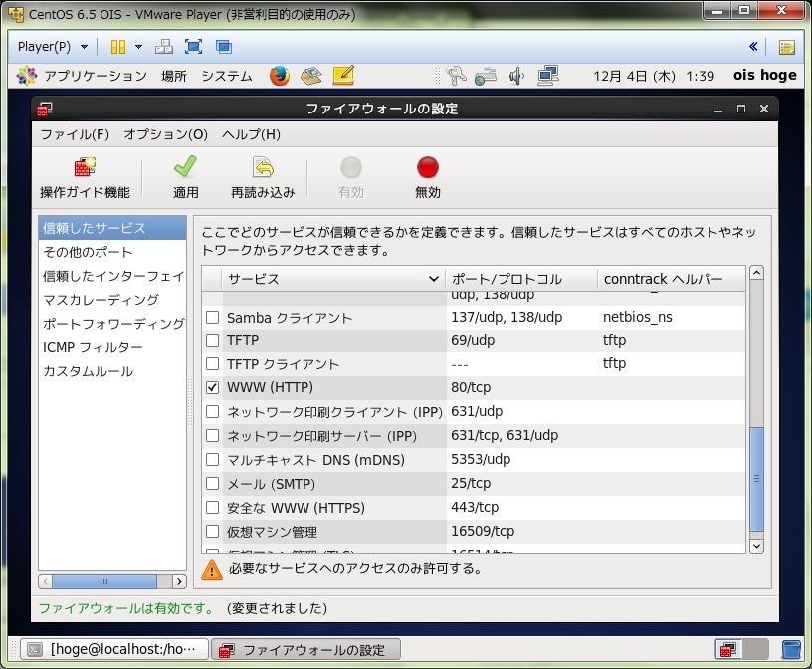The height and width of the screenshot is (669, 812).
Task: Uncheck WWW (HTTP) service
Action: pos(212,387)
